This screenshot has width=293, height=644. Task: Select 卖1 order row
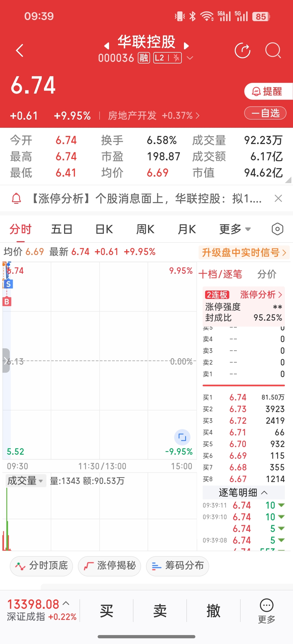244,374
